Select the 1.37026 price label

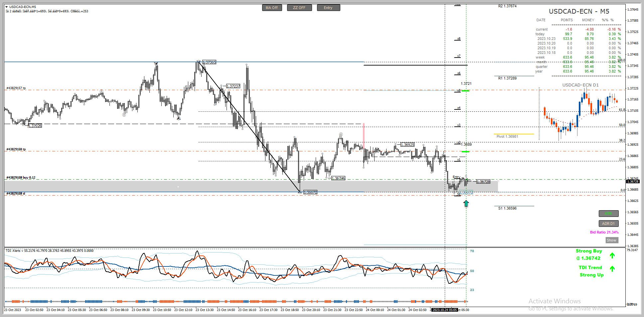(35, 126)
